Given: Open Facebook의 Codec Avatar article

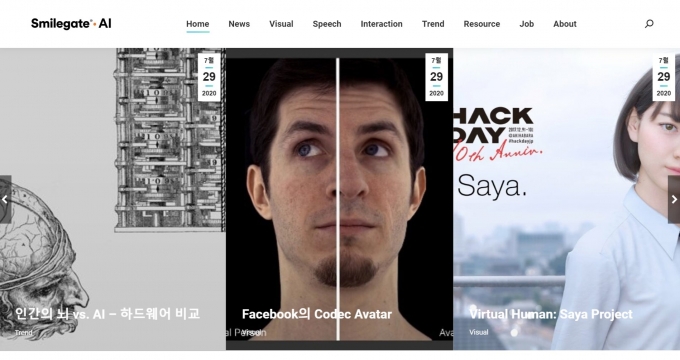Looking at the screenshot, I should [317, 314].
